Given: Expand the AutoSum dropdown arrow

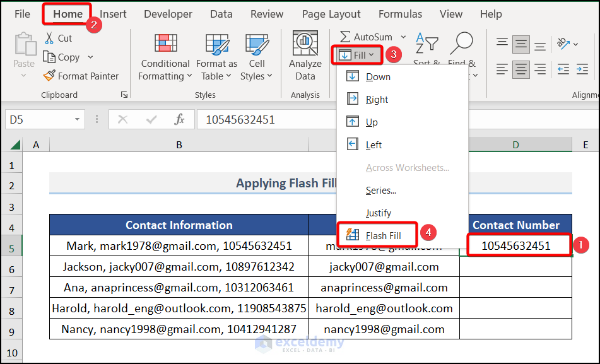Looking at the screenshot, I should pyautogui.click(x=403, y=37).
